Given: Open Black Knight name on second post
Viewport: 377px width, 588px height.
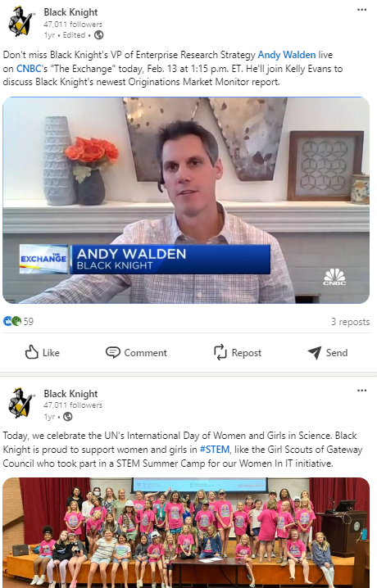Looking at the screenshot, I should tap(70, 393).
